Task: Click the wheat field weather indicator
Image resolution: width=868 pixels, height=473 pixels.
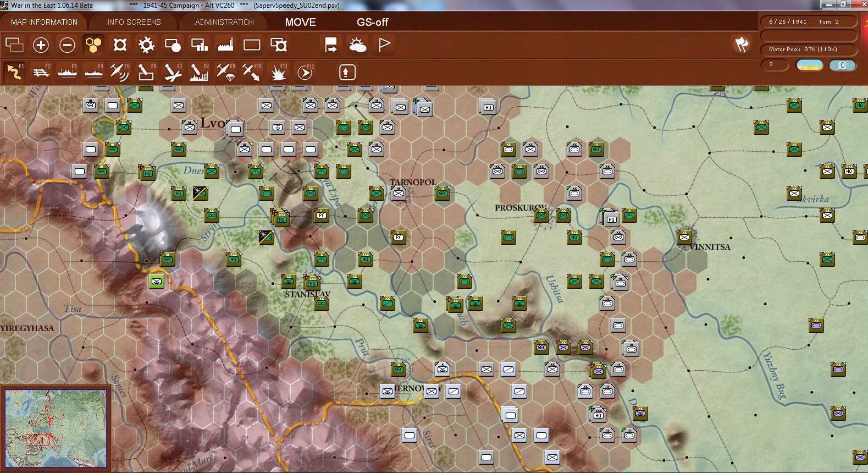Action: (x=810, y=65)
